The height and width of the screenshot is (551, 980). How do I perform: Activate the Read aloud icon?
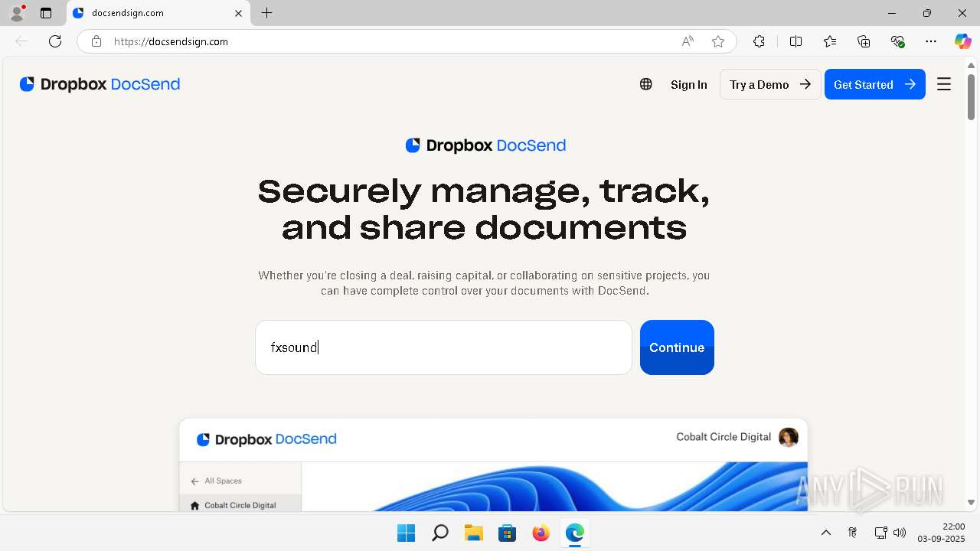point(688,41)
